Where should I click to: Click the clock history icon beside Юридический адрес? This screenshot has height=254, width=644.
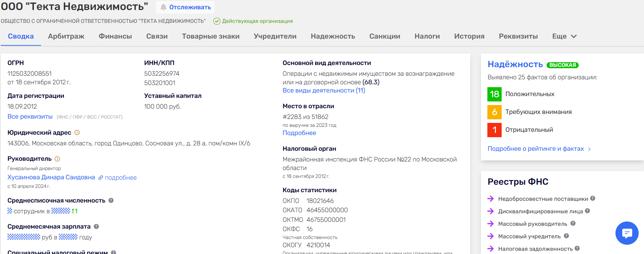click(77, 133)
